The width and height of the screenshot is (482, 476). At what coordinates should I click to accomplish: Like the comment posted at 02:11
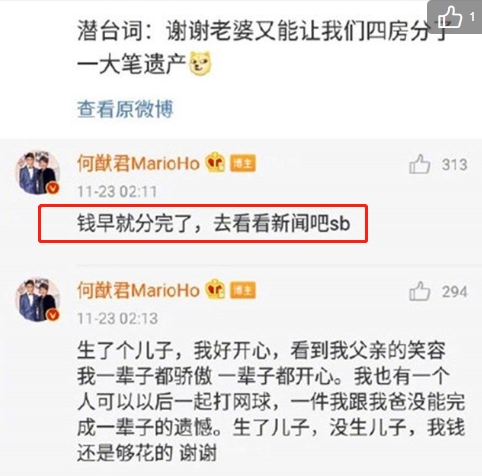[x=420, y=164]
